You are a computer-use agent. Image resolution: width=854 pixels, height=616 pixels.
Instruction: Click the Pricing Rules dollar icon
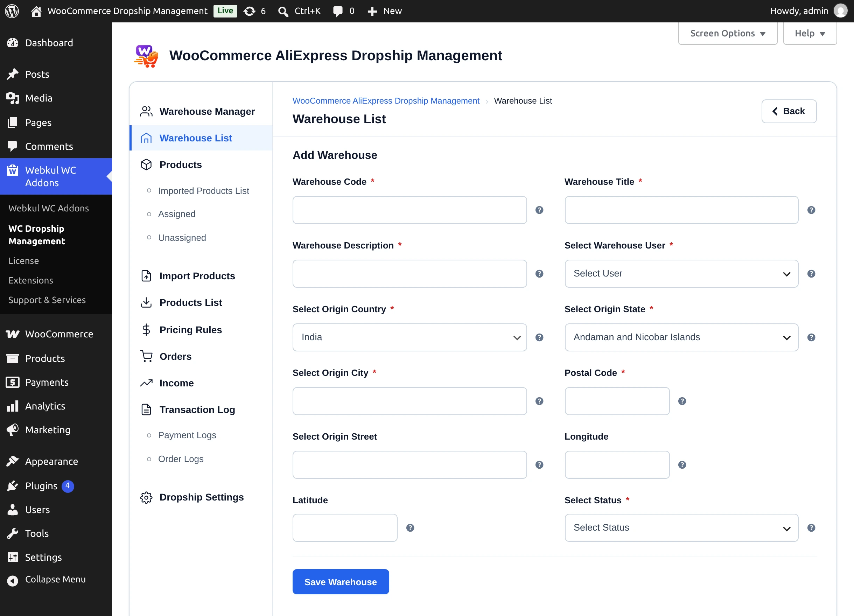[146, 330]
